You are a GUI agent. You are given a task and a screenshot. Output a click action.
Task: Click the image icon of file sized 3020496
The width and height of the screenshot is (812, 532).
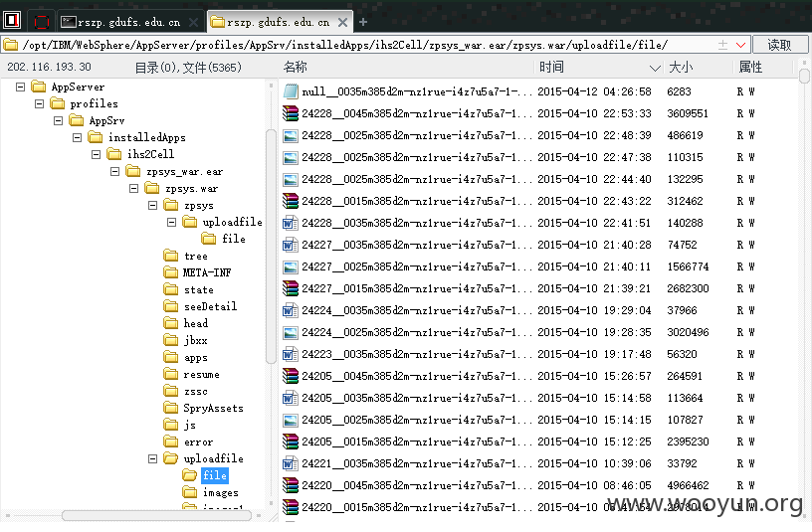[291, 332]
